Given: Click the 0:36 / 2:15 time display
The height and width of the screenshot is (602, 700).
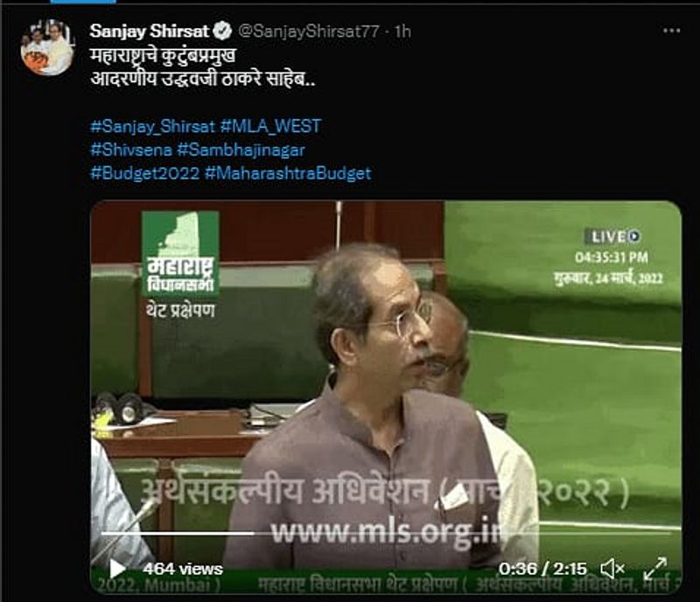Looking at the screenshot, I should pos(542,569).
